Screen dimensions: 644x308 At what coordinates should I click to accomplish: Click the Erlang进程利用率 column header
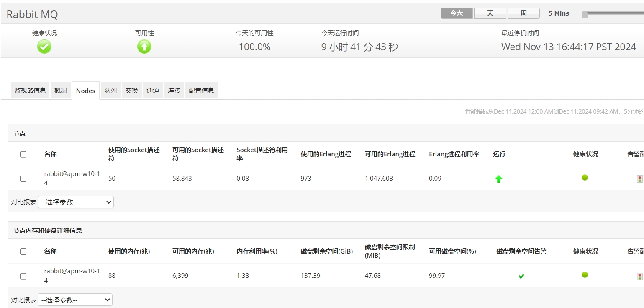454,154
